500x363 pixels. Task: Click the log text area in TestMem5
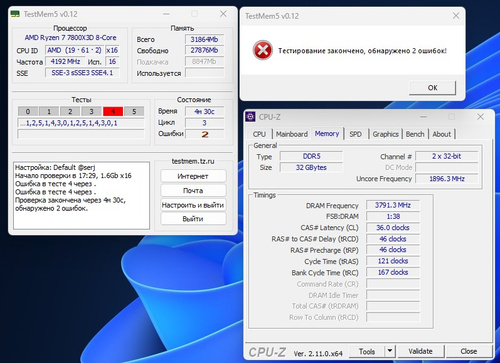tap(81, 196)
